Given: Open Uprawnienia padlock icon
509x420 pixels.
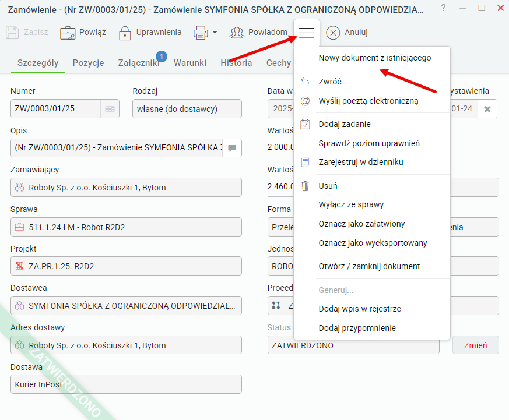Looking at the screenshot, I should point(125,33).
